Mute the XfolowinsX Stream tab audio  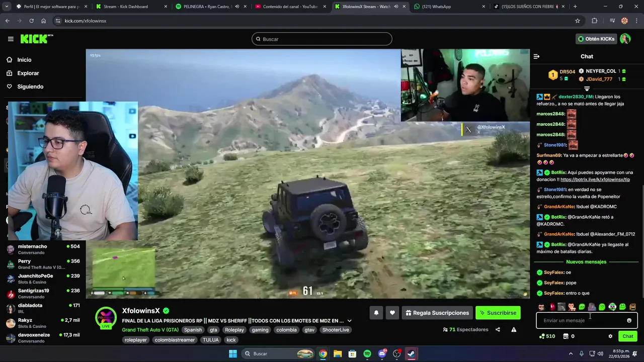point(396,7)
